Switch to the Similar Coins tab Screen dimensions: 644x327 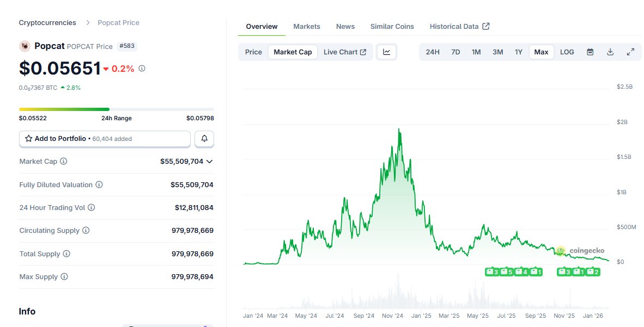click(x=392, y=26)
